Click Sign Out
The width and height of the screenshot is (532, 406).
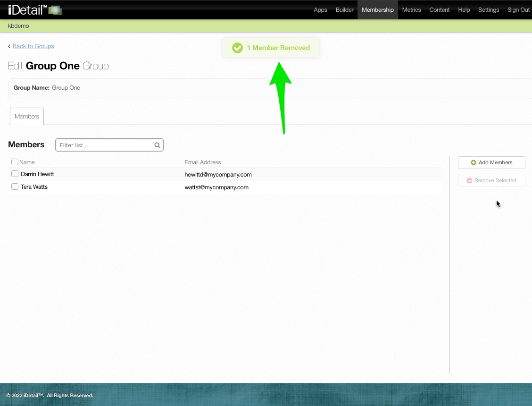click(518, 10)
